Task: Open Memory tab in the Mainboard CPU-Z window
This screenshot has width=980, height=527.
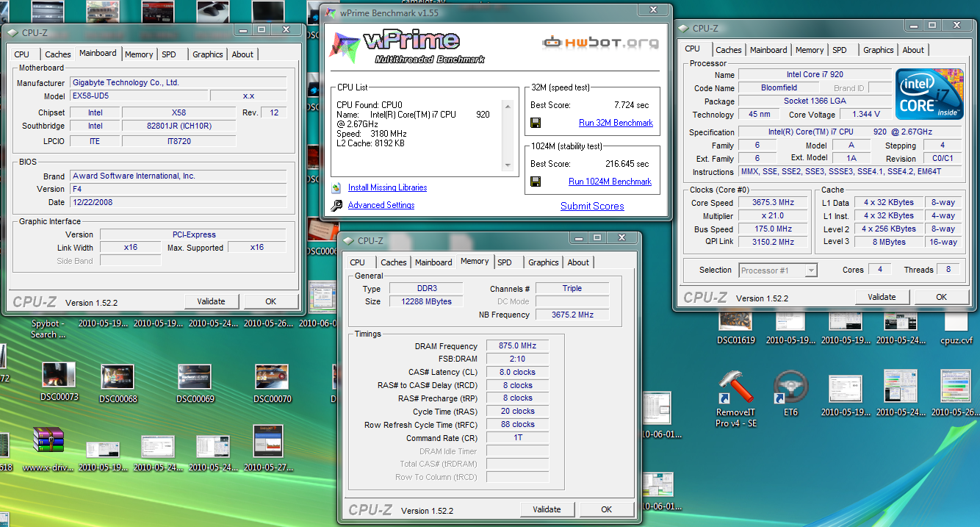Action: [139, 54]
